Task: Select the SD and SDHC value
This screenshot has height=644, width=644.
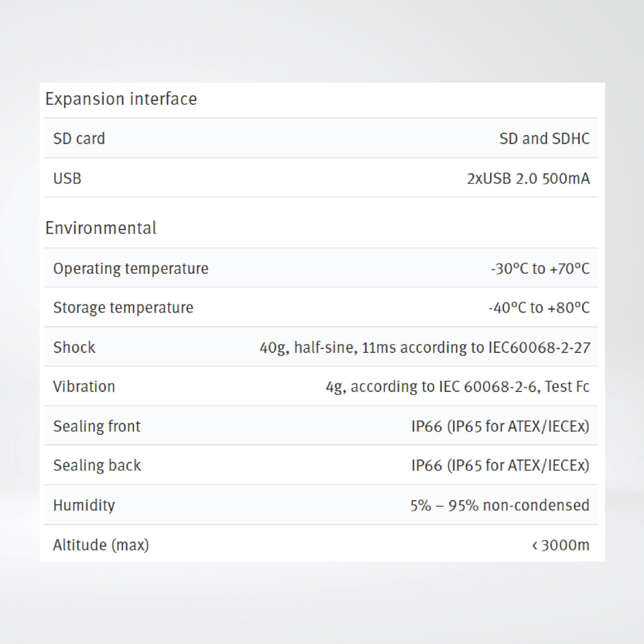Action: click(544, 138)
